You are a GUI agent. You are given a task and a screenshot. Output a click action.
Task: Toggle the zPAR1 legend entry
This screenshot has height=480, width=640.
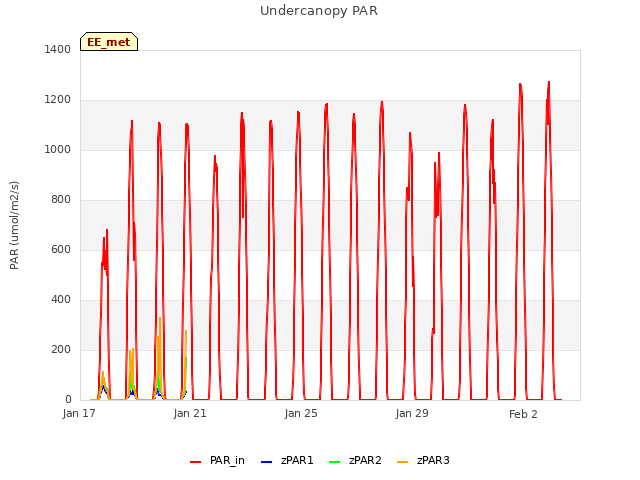pyautogui.click(x=287, y=460)
